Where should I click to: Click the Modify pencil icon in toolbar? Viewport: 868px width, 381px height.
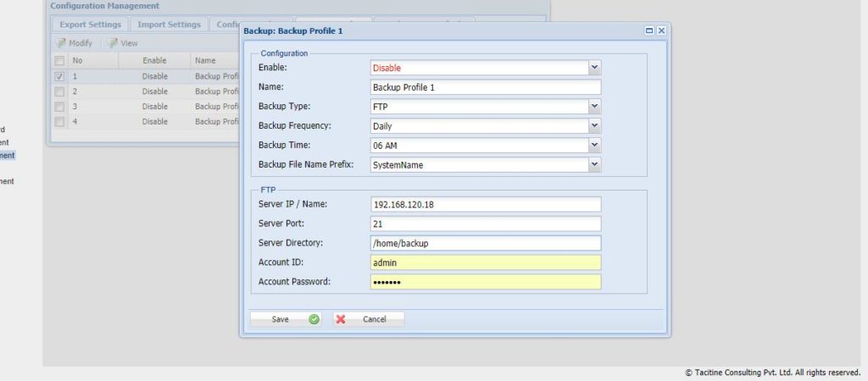(x=61, y=43)
